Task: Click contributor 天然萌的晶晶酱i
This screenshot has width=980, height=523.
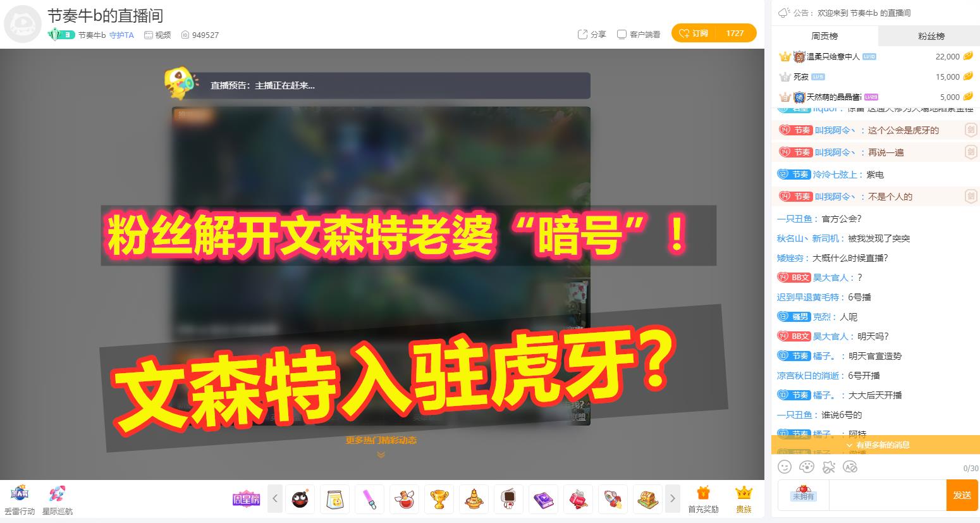Action: (x=833, y=97)
